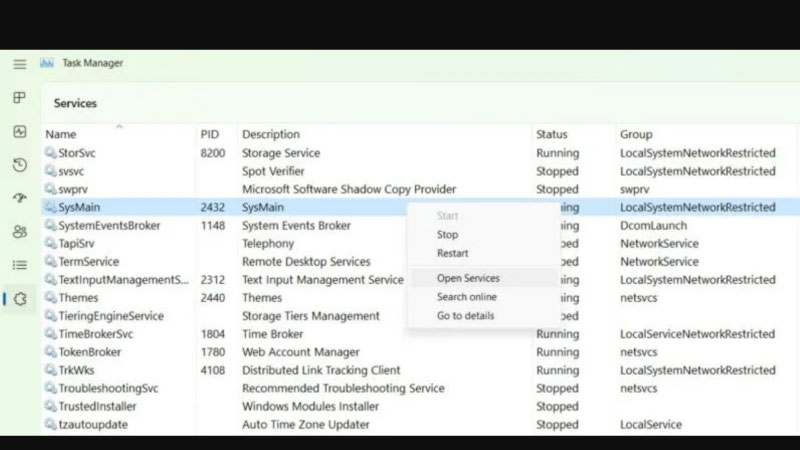Select the swprv service name

[x=73, y=189]
